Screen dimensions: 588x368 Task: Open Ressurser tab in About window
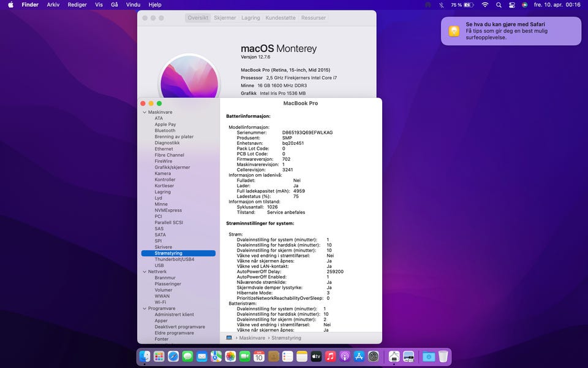(314, 18)
